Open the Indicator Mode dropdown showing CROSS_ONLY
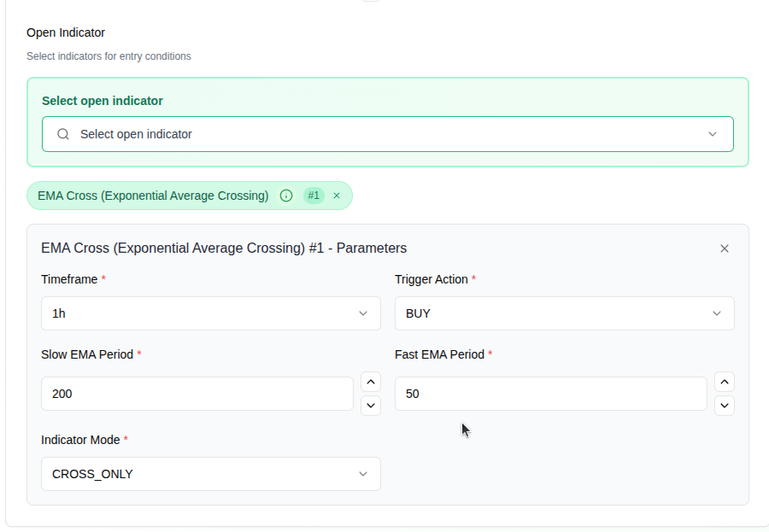Screen dimensions: 769x532 197,474
